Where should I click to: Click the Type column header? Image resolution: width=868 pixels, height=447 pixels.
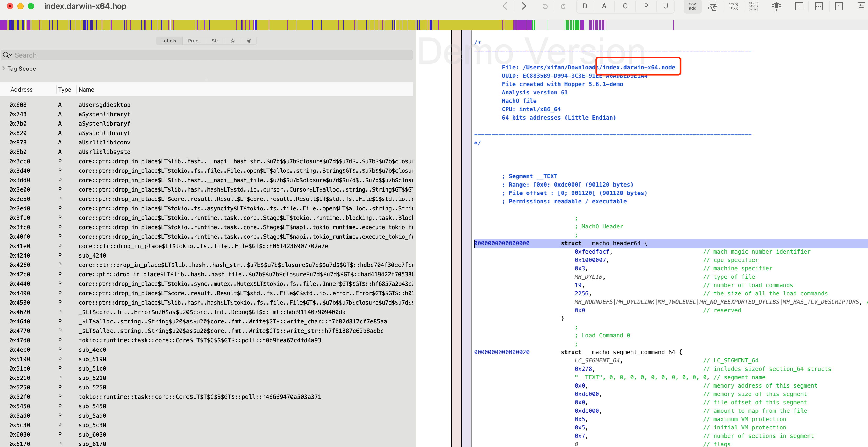(65, 90)
